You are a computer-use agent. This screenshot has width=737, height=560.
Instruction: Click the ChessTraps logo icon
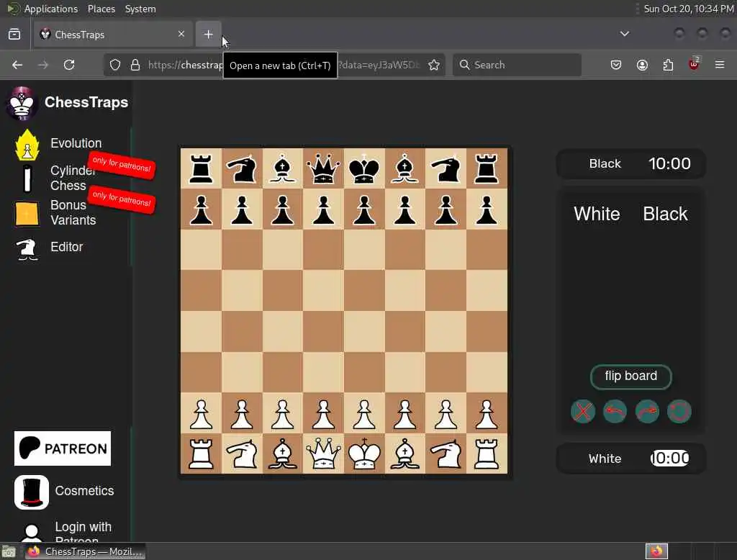point(22,103)
